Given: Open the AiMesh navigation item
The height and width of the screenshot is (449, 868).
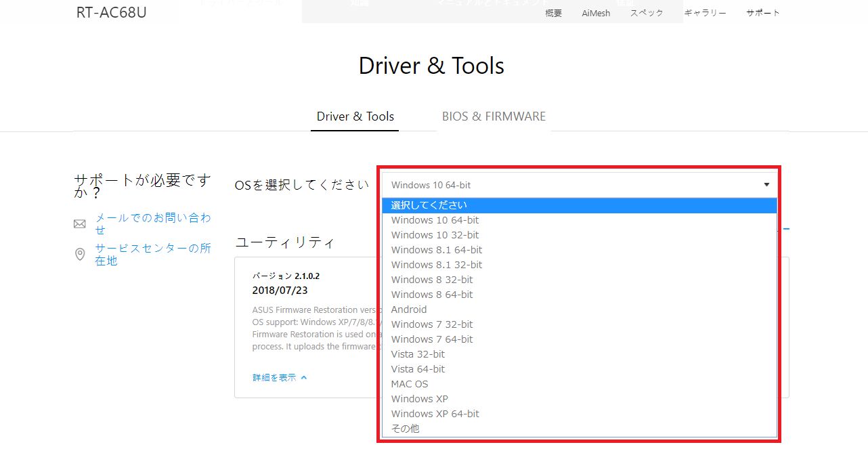Looking at the screenshot, I should click(x=596, y=13).
